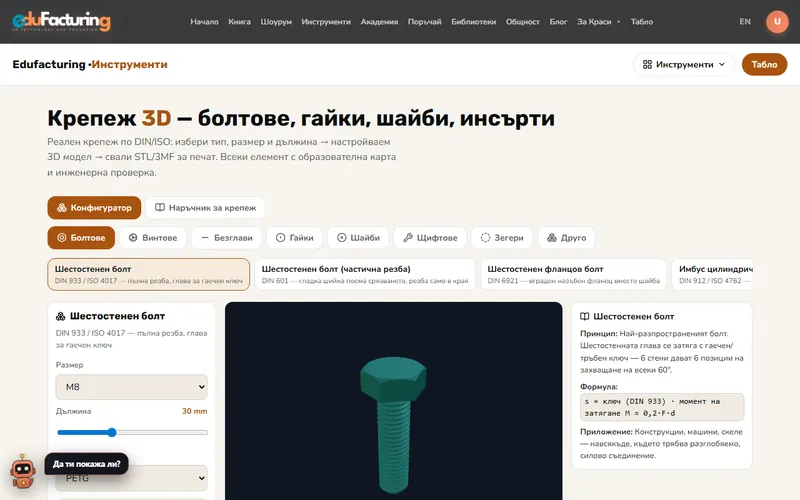Open Блог in the top navigation
Screen dimensions: 800x500
pos(558,22)
